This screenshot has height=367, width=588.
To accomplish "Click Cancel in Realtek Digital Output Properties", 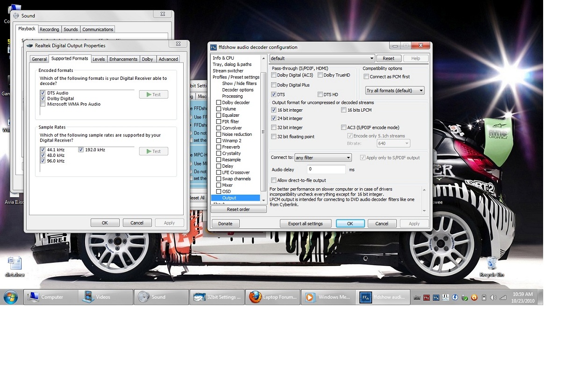I will (x=137, y=223).
